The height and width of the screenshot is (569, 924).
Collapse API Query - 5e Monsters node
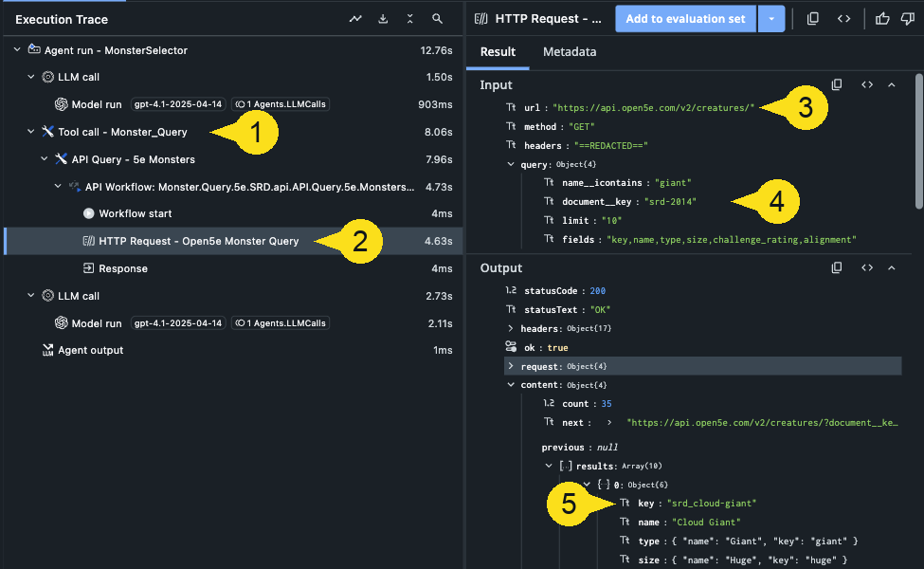(45, 159)
